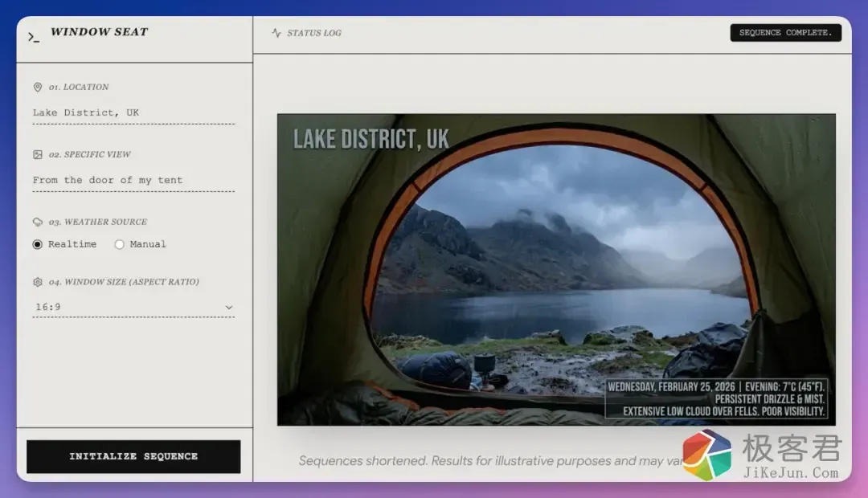The height and width of the screenshot is (498, 868).
Task: Click the picture icon beside Specific View
Action: pyautogui.click(x=38, y=154)
